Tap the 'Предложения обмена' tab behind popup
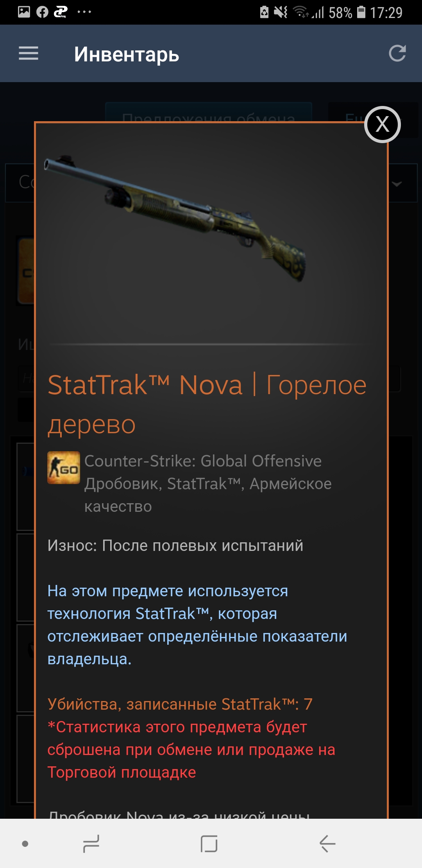Screen dimensions: 422x868 209,112
